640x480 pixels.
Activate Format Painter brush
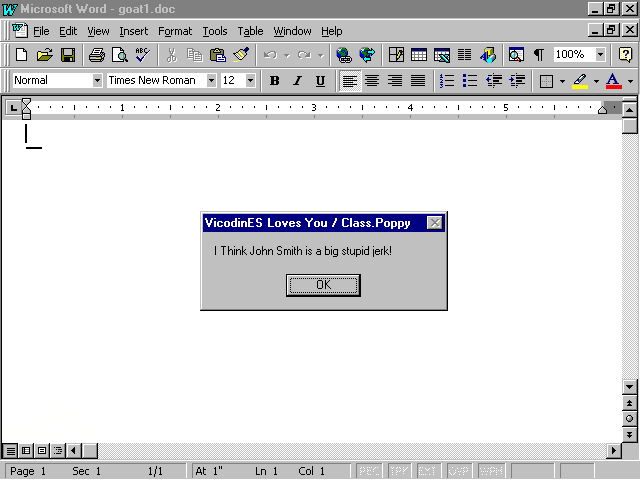(241, 54)
